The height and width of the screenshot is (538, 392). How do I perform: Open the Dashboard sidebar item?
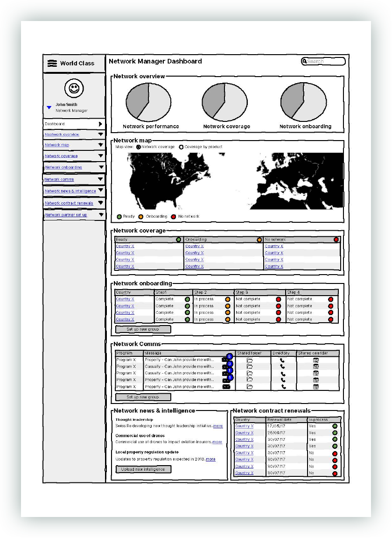pos(74,124)
